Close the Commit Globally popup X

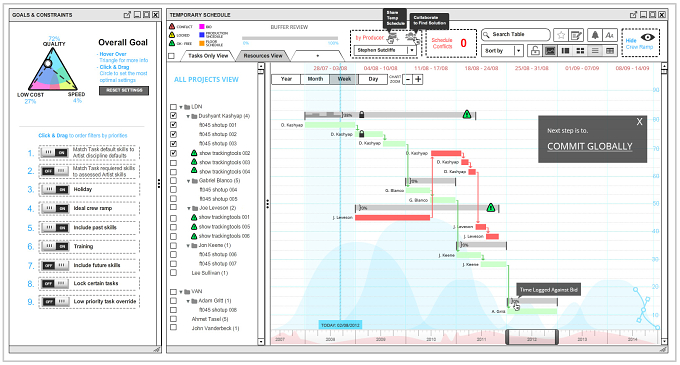coord(639,122)
